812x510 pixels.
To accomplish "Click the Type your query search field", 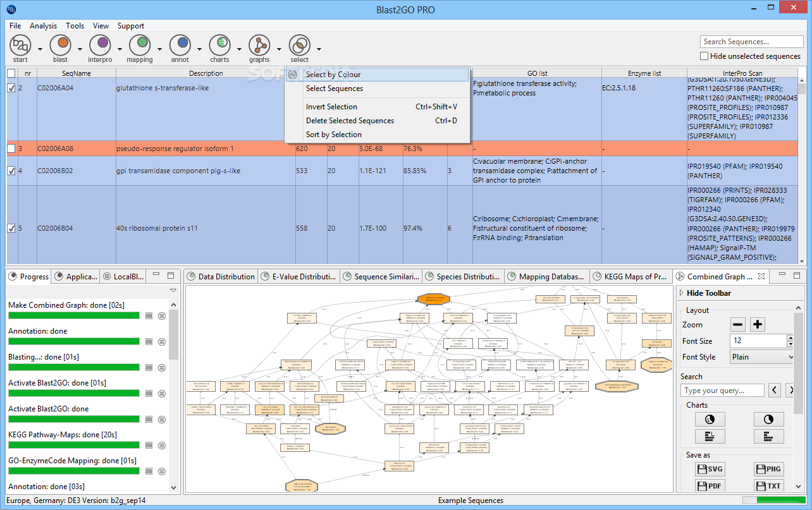I will tap(722, 391).
